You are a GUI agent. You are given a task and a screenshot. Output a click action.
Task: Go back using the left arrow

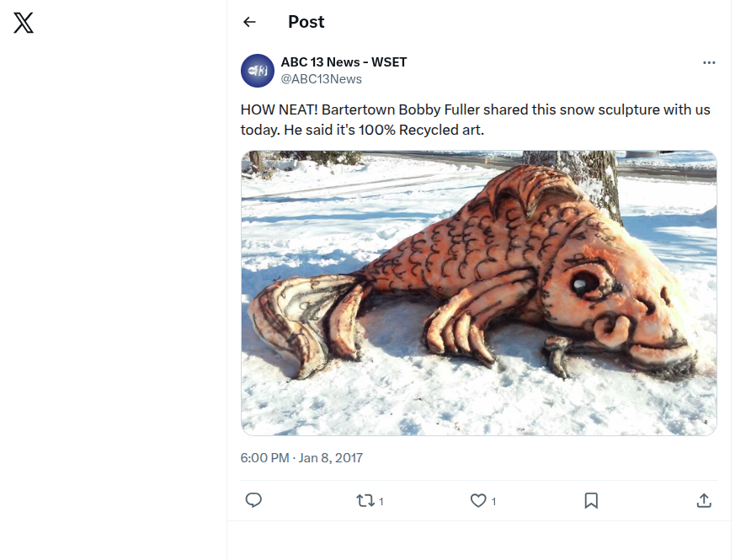249,23
